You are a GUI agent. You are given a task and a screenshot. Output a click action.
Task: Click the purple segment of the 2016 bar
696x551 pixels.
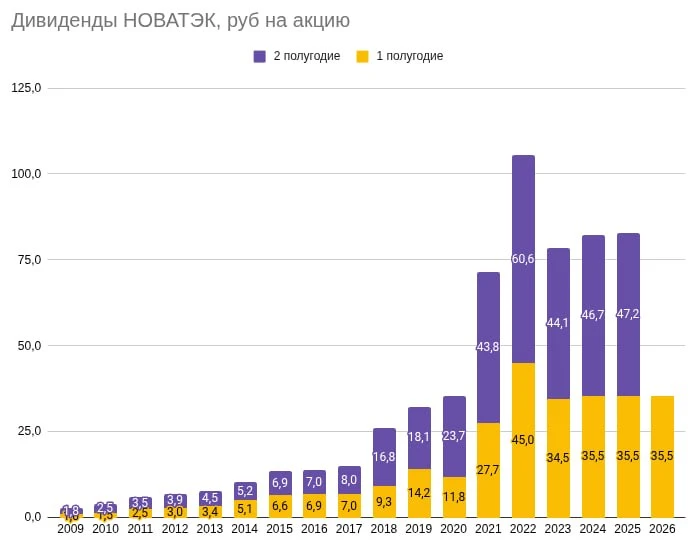[x=314, y=482]
